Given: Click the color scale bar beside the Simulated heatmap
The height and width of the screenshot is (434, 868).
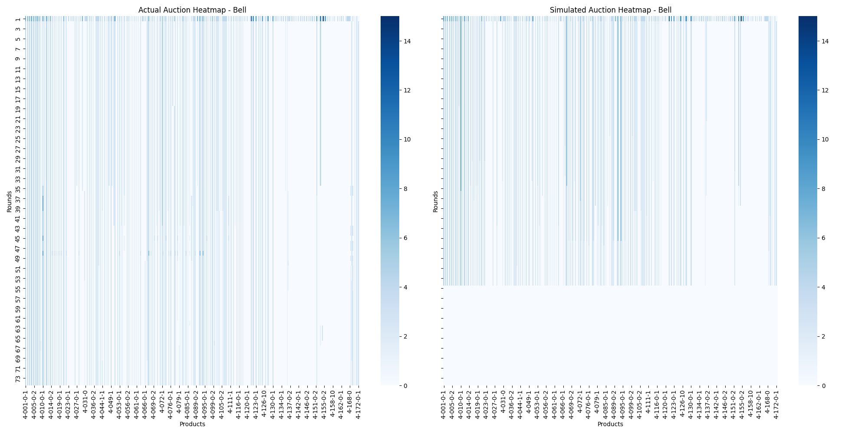Looking at the screenshot, I should click(808, 201).
